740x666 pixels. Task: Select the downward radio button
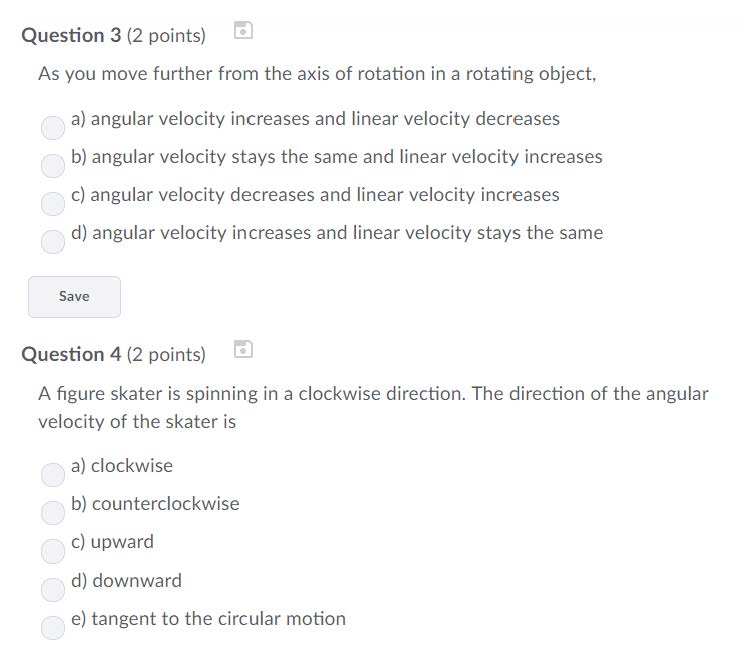pos(52,589)
